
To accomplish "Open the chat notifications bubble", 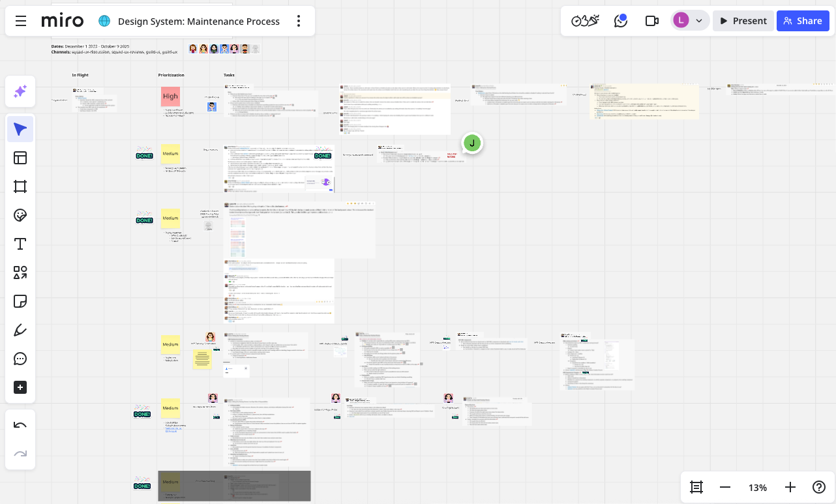I will click(x=620, y=20).
